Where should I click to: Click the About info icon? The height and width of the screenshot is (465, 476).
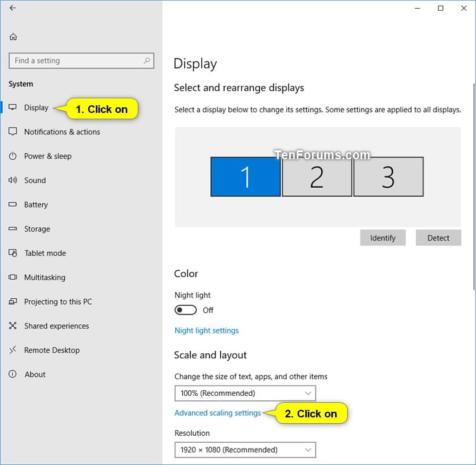click(13, 374)
